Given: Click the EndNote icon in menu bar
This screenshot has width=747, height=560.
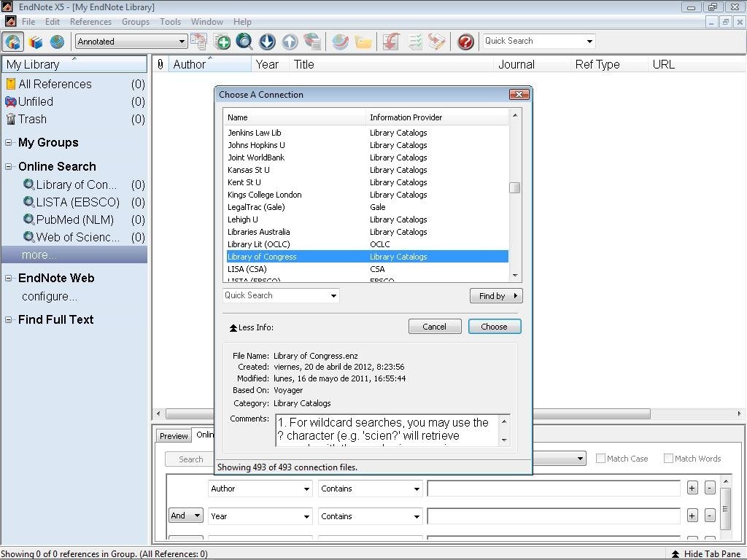Looking at the screenshot, I should pos(10,21).
